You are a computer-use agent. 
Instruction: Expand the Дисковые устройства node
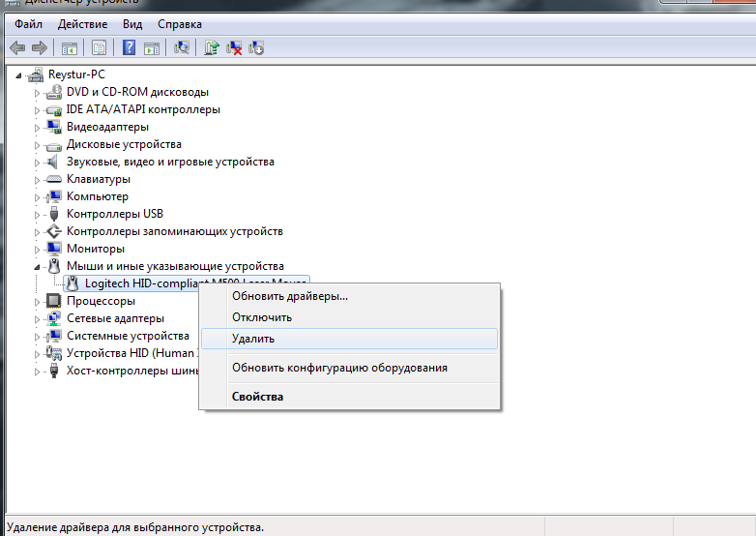37,145
